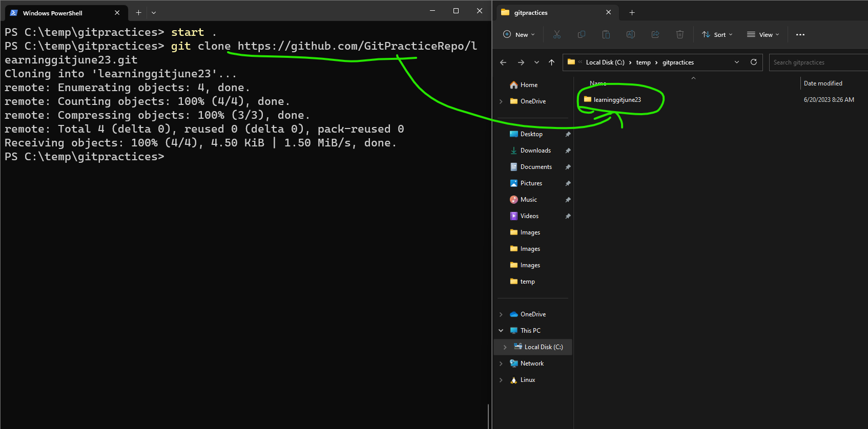Click the Delete trash icon in Explorer

(x=680, y=34)
